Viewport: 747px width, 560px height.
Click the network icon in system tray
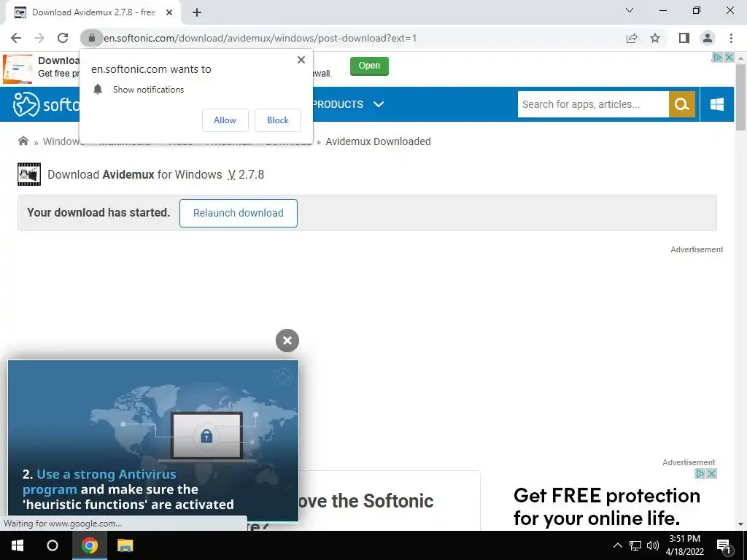pos(635,545)
